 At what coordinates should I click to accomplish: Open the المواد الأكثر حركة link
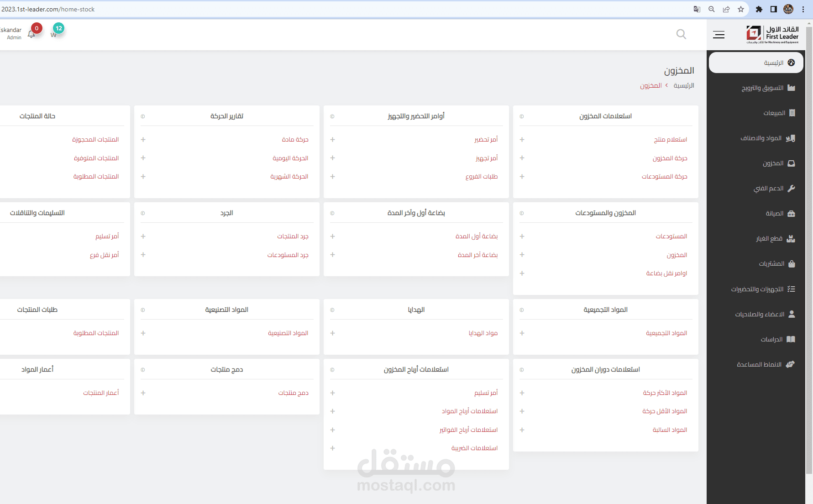665,393
